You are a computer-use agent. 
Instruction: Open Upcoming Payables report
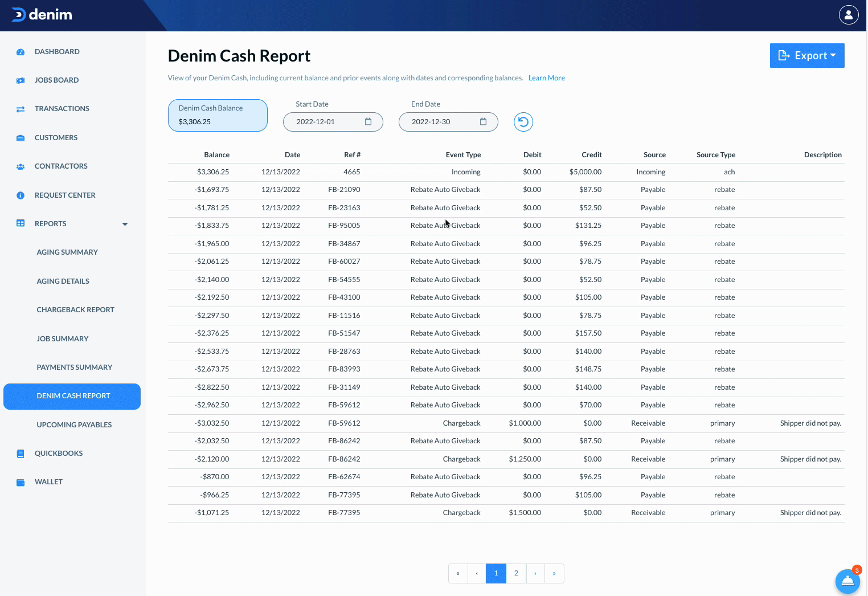(x=74, y=425)
